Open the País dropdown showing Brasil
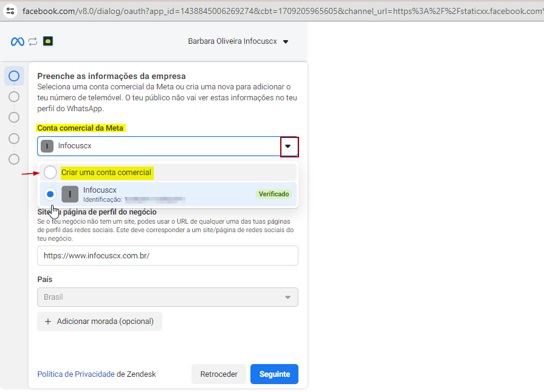Viewport: 544px width, 392px height. click(167, 297)
